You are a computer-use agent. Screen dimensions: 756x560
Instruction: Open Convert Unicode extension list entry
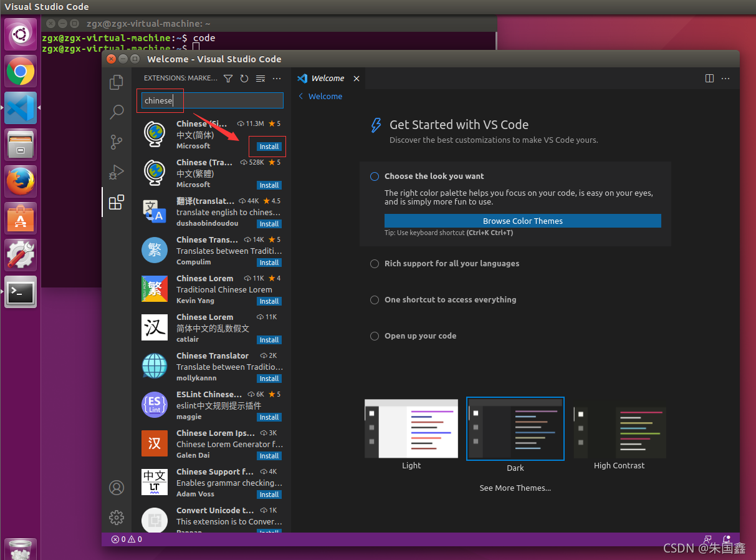click(x=212, y=519)
